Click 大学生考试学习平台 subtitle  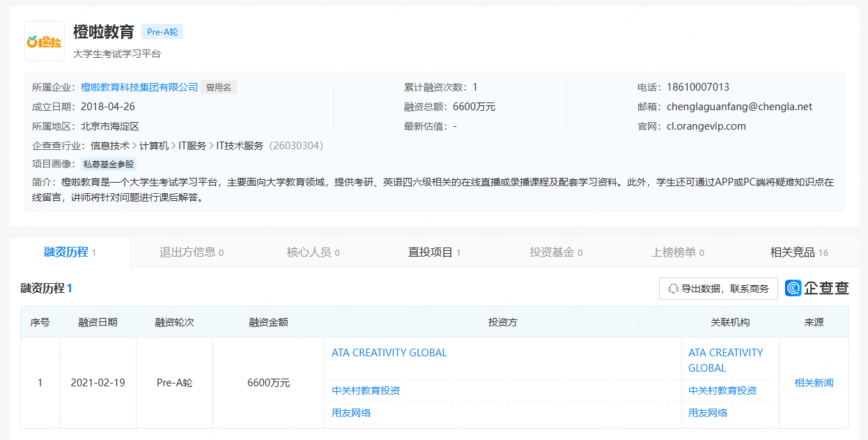click(117, 54)
